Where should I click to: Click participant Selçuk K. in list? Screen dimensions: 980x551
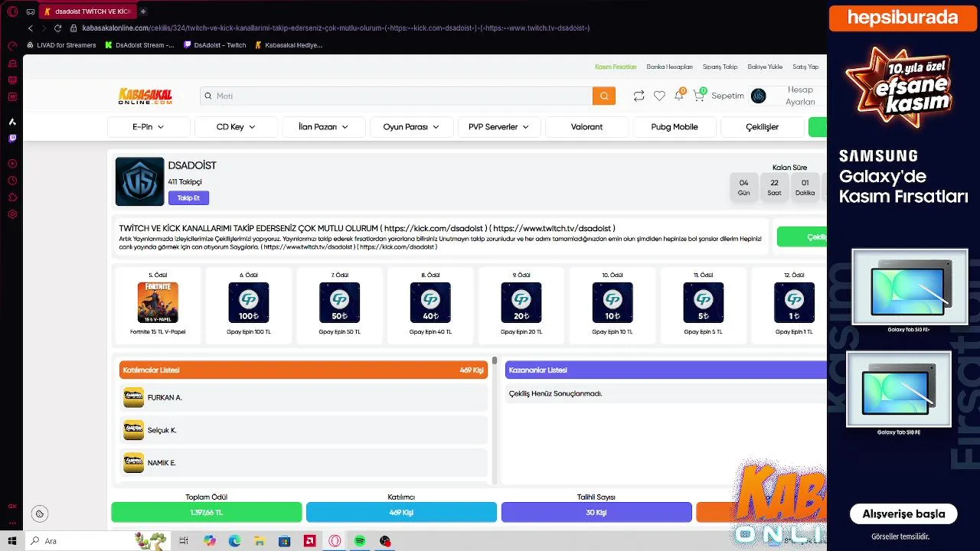tap(304, 430)
